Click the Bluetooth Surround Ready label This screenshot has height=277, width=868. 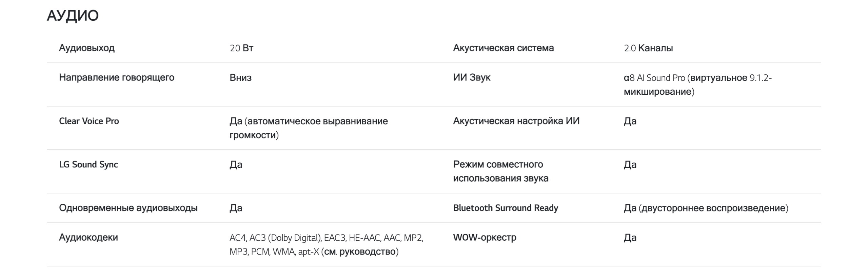click(506, 208)
